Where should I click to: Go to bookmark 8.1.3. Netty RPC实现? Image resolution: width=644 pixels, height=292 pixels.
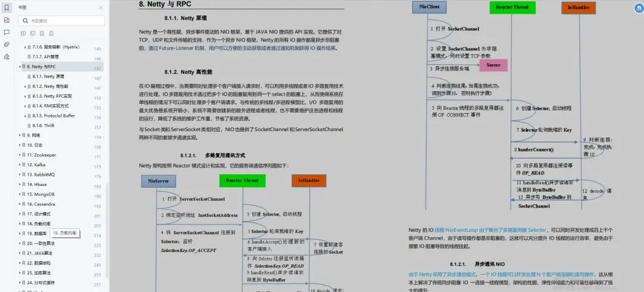point(52,96)
